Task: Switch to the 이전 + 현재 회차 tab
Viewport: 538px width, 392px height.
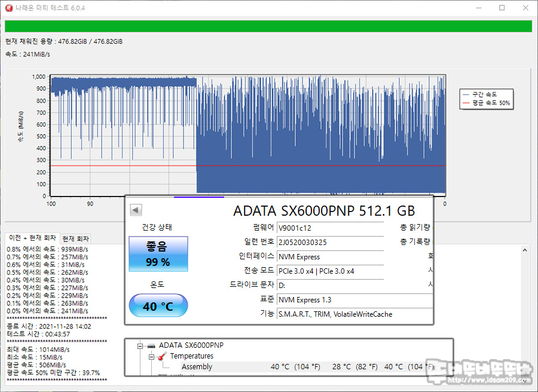Action: coord(32,238)
